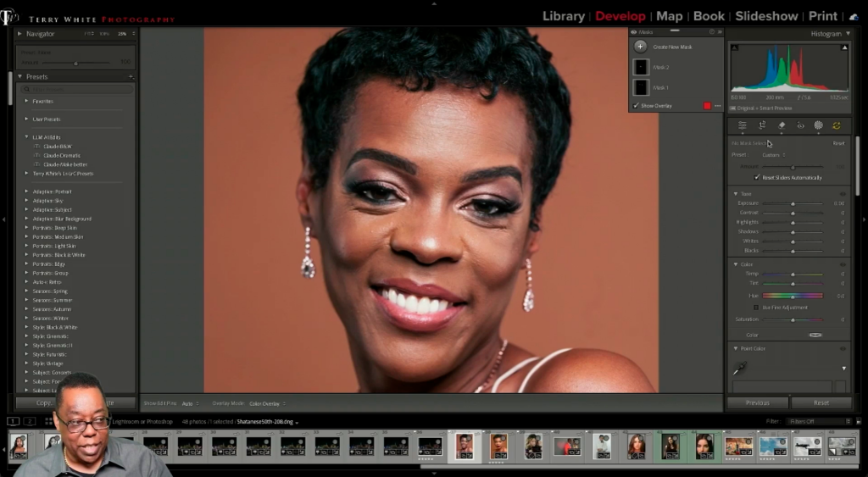Click the Reset button at panel bottom
The width and height of the screenshot is (868, 477).
pyautogui.click(x=821, y=402)
